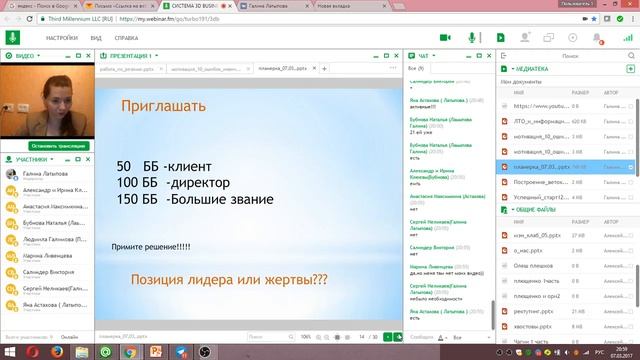Viewport: 640px width, 360px height.
Task: Click the Поиск field above Медиатека
Action: point(570,56)
